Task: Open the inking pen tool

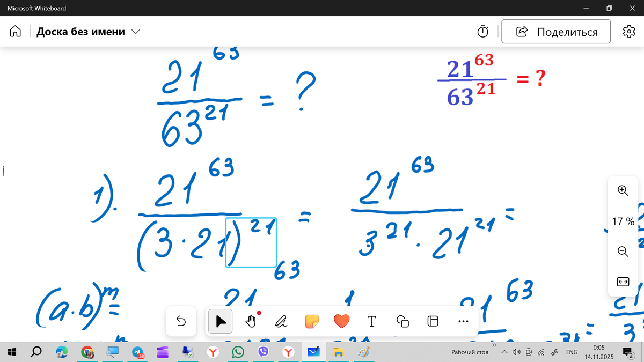Action: point(281,321)
